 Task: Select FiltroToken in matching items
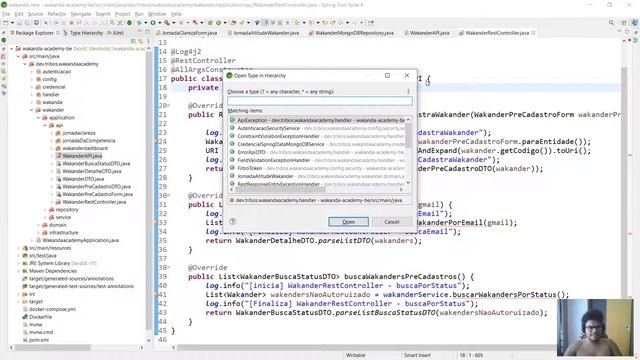[317, 168]
